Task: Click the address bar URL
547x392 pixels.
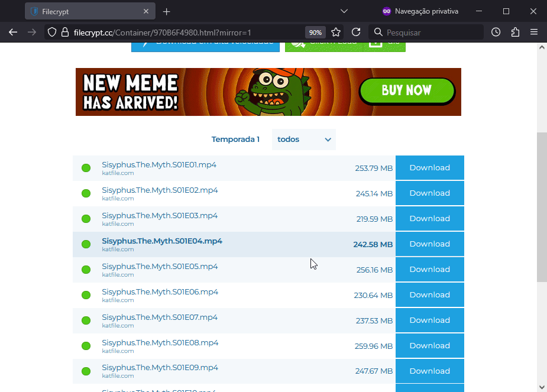Action: [x=162, y=33]
